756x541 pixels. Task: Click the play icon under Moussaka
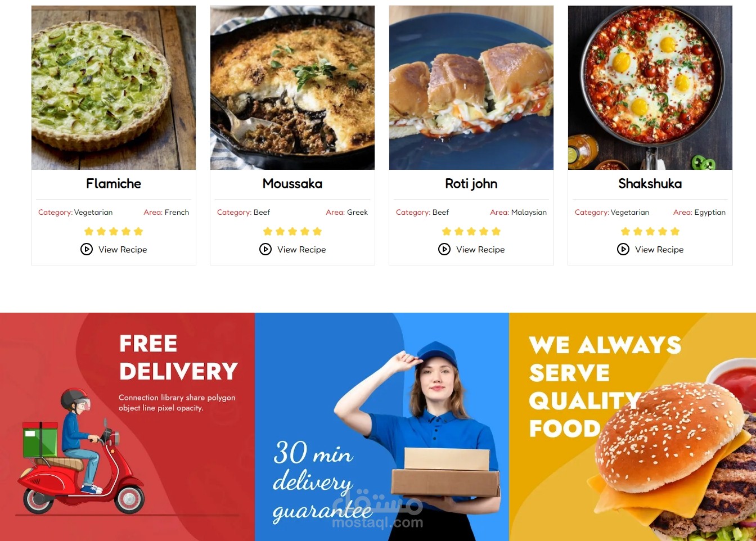point(265,249)
